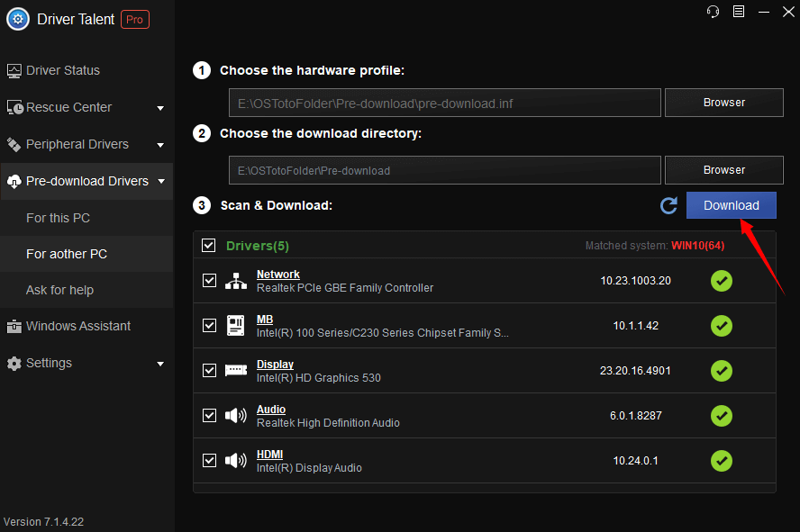This screenshot has width=800, height=532.
Task: Click the HDMI speaker icon
Action: click(236, 461)
